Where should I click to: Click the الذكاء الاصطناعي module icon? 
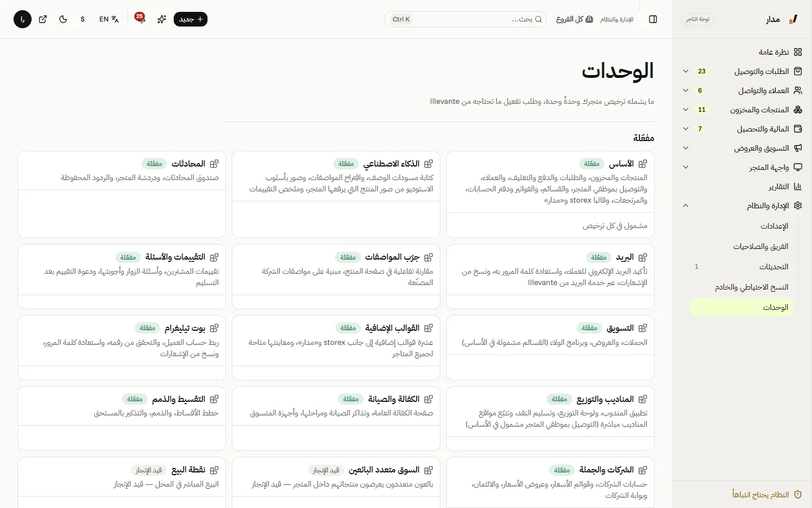click(429, 164)
